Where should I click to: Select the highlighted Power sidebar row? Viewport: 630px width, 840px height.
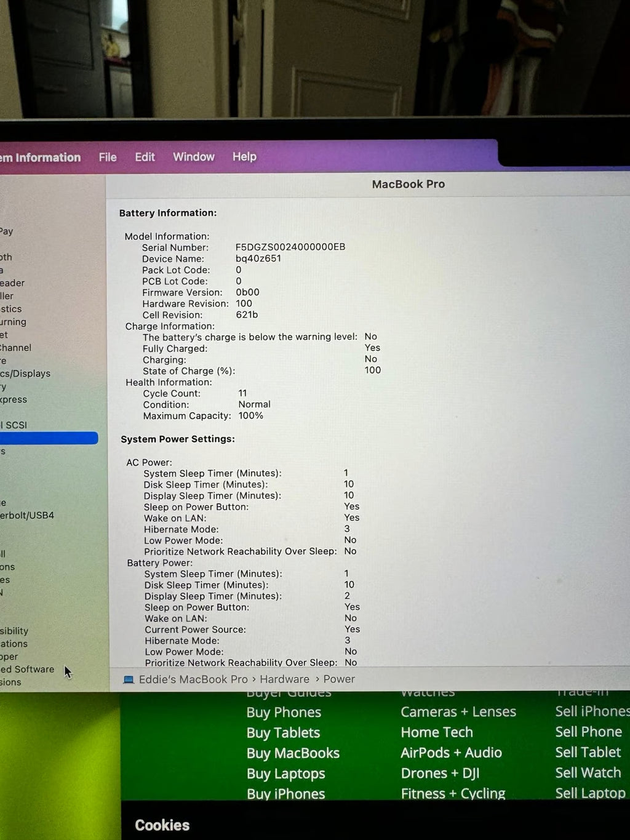(48, 438)
